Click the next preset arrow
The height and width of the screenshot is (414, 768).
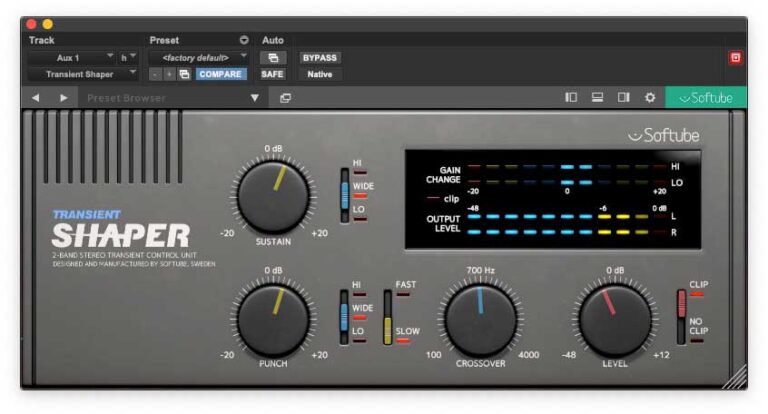point(63,98)
